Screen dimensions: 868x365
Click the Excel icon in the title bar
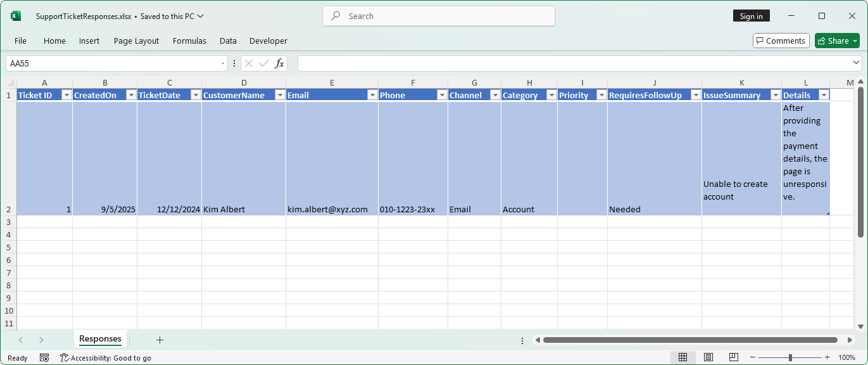15,15
